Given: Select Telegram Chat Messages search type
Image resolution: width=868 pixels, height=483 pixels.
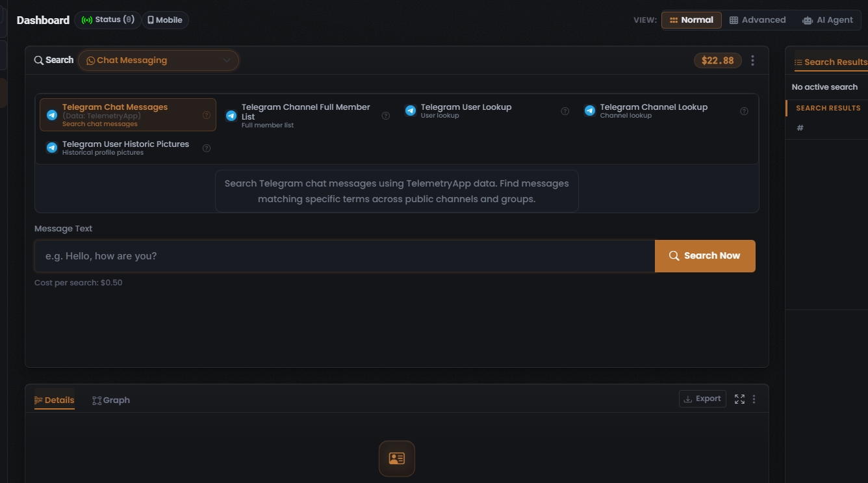Looking at the screenshot, I should [128, 115].
